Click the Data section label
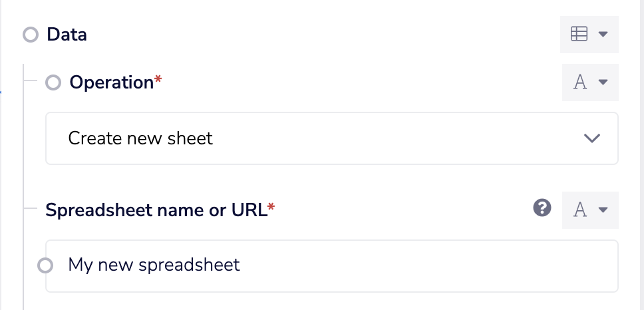Screen dimensions: 644x310 point(67,35)
